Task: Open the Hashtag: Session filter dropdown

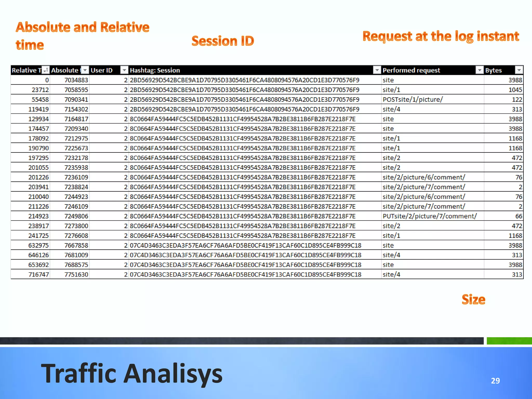Action: click(377, 70)
